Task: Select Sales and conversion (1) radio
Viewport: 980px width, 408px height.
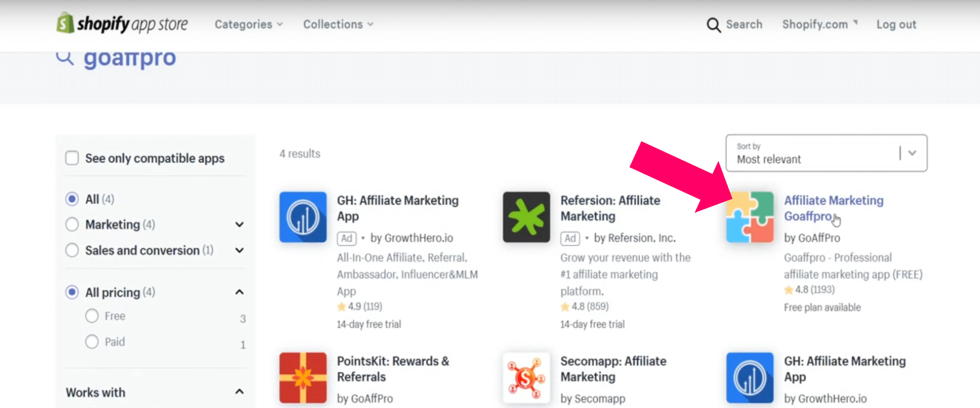Action: point(72,250)
